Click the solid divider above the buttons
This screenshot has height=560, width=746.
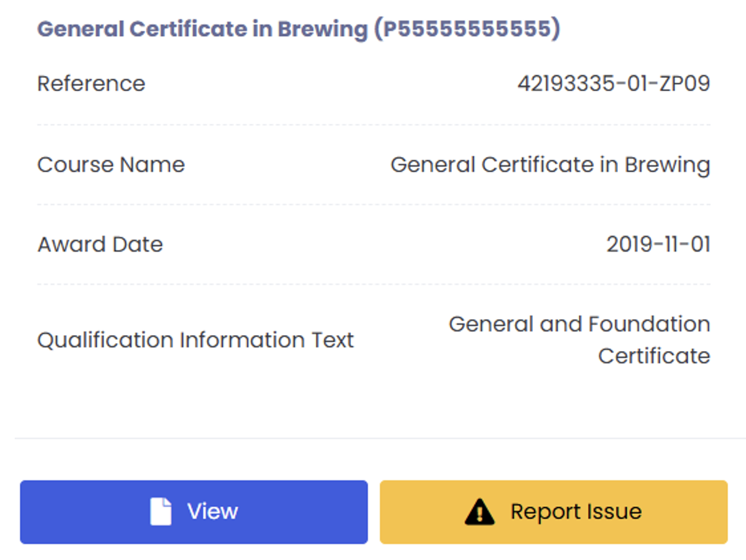[x=374, y=439]
